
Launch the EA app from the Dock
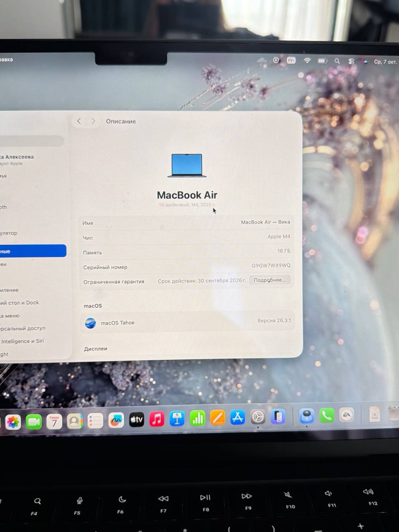(x=346, y=415)
